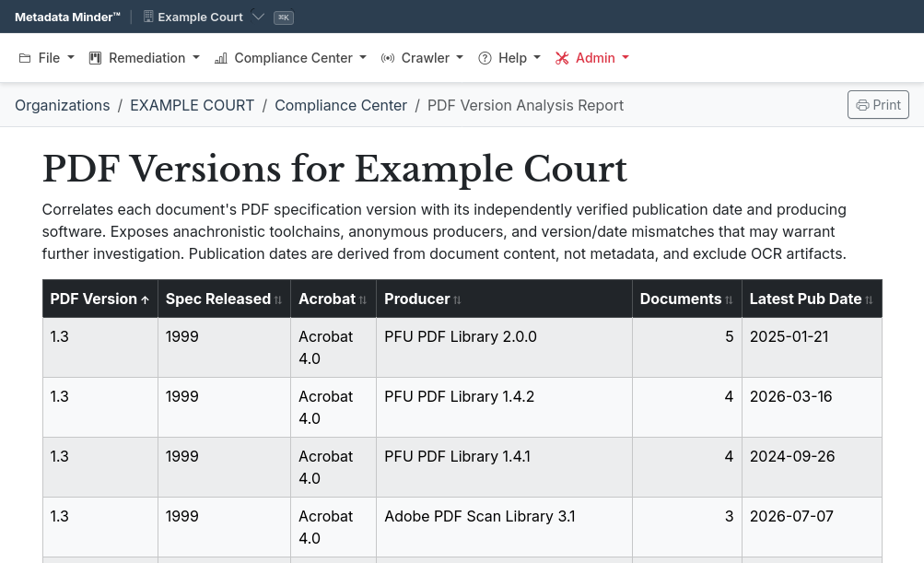This screenshot has height=563, width=924.
Task: Click the keyboard shortcut badge in header
Action: [x=284, y=18]
